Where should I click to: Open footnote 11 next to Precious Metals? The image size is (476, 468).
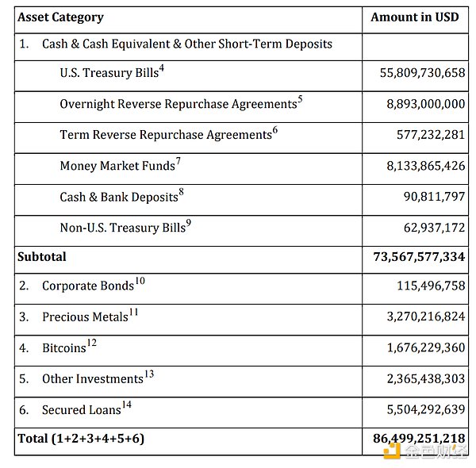[133, 313]
